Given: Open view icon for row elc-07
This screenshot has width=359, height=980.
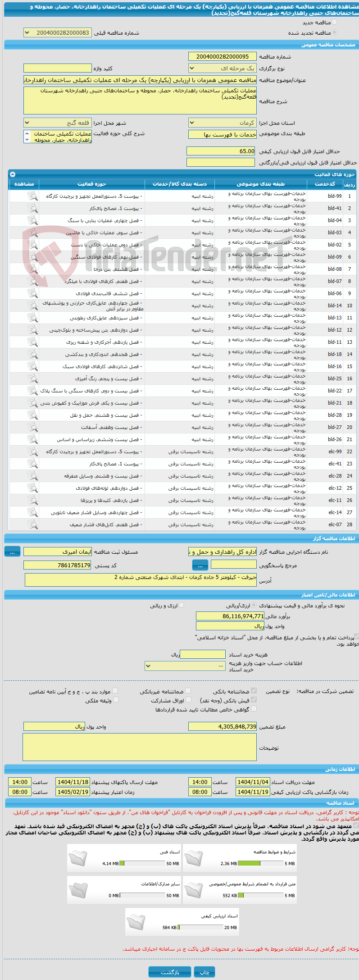Looking at the screenshot, I should pyautogui.click(x=32, y=524).
